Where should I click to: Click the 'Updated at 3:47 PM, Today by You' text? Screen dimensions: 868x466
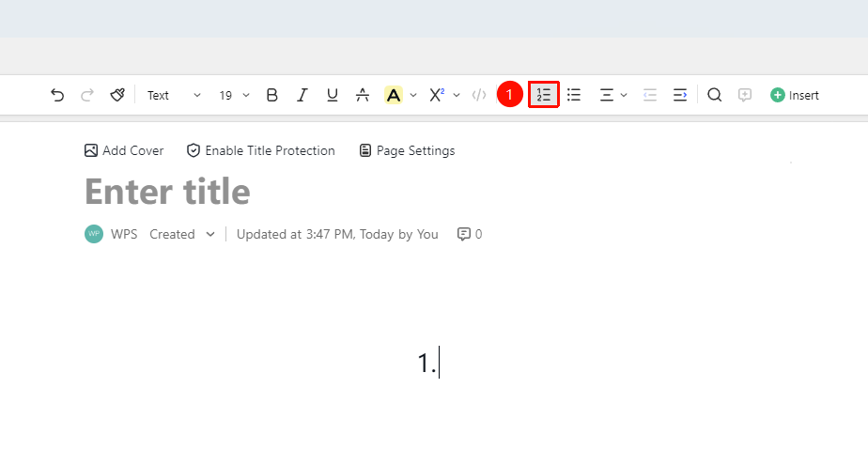337,234
